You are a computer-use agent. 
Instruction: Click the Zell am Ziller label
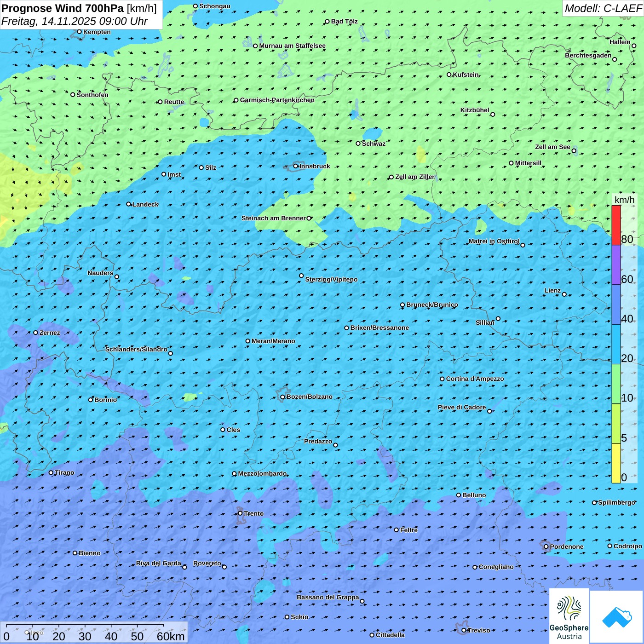pos(414,177)
